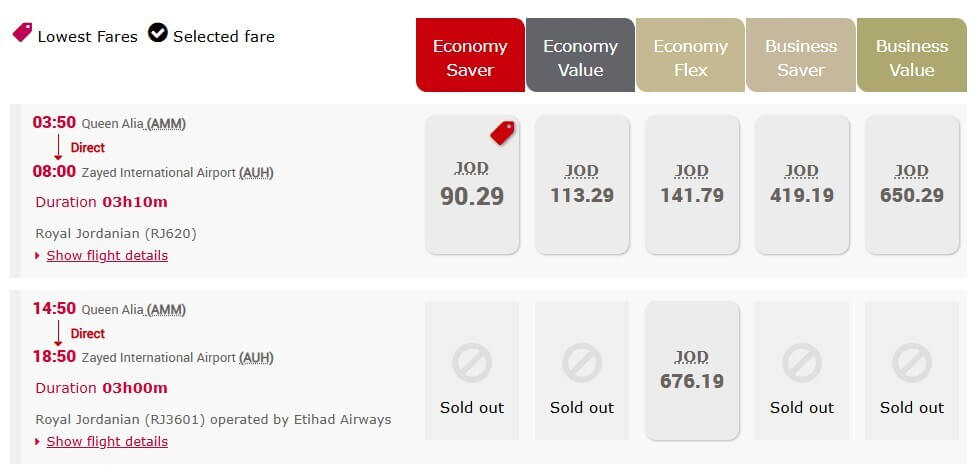972x466 pixels.
Task: Select the JOD 113.29 Economy Value fare
Action: coord(582,185)
